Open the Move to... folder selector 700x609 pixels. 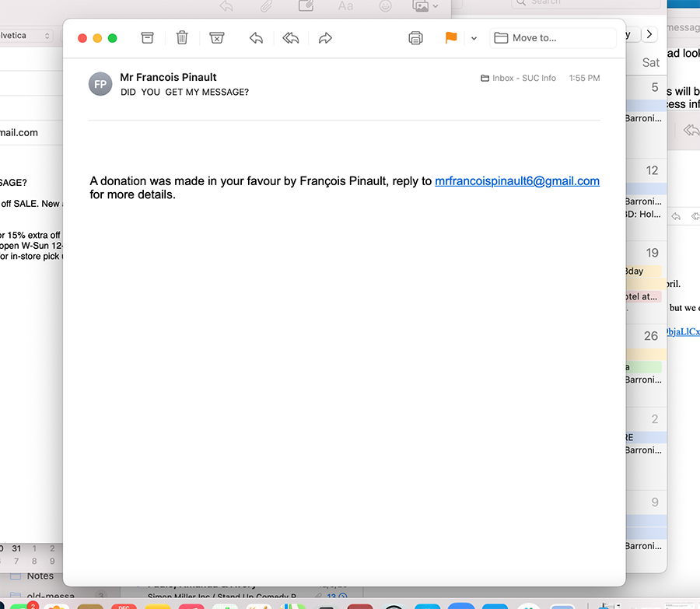(x=553, y=38)
